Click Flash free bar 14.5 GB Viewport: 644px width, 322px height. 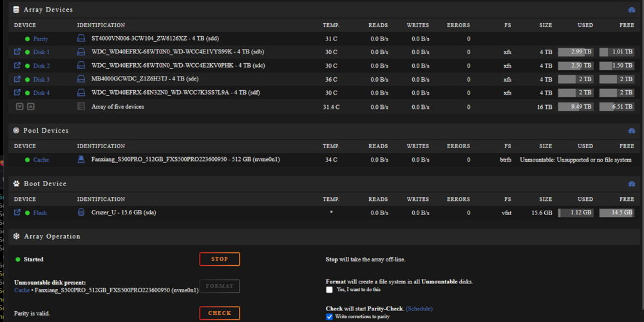coord(616,213)
